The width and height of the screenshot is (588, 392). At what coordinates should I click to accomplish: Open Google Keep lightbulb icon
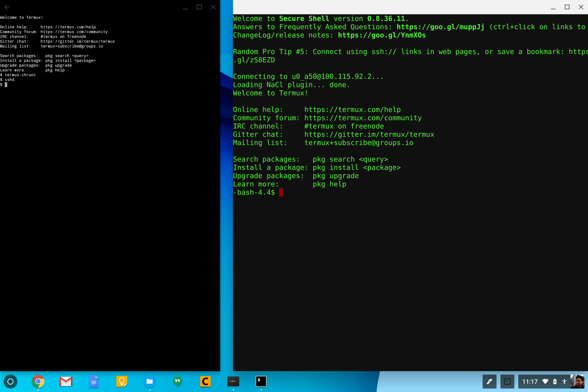point(122,381)
